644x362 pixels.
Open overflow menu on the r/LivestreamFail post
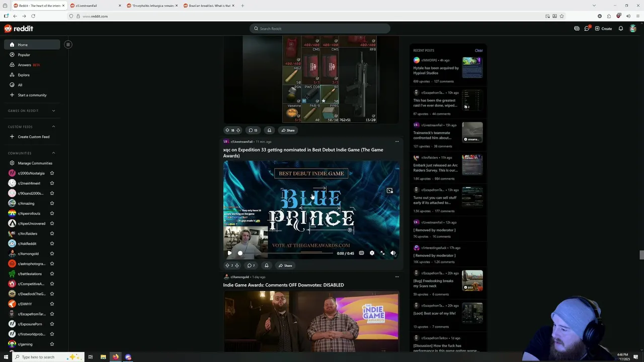397,142
